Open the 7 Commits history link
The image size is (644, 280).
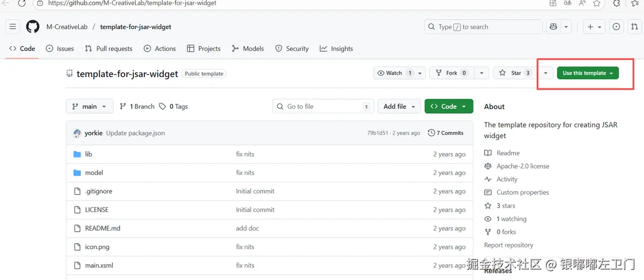pyautogui.click(x=446, y=133)
